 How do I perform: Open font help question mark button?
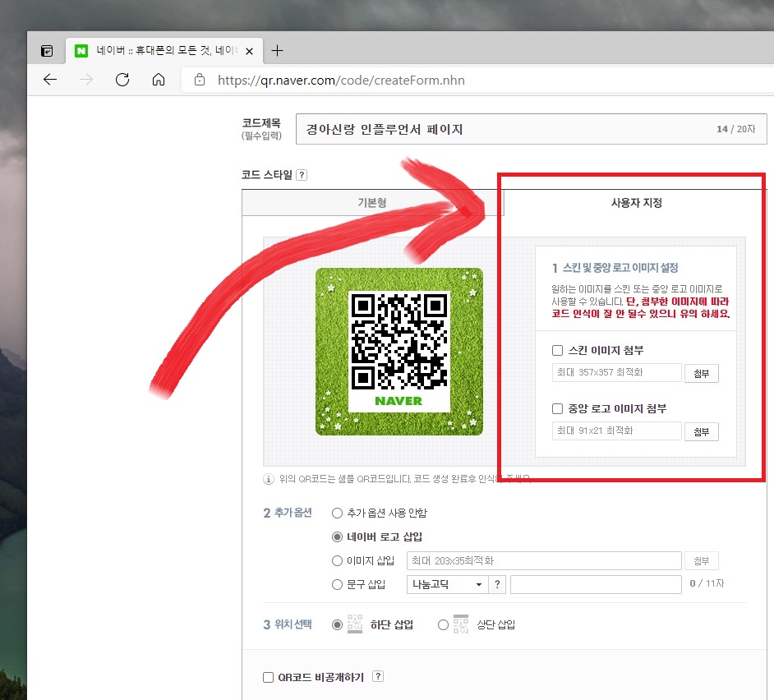pyautogui.click(x=497, y=584)
